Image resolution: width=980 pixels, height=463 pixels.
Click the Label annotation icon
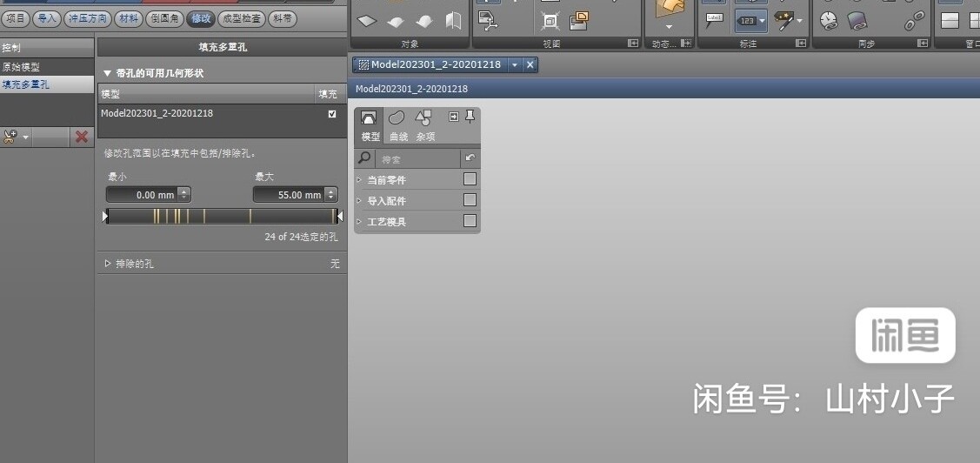tap(715, 21)
